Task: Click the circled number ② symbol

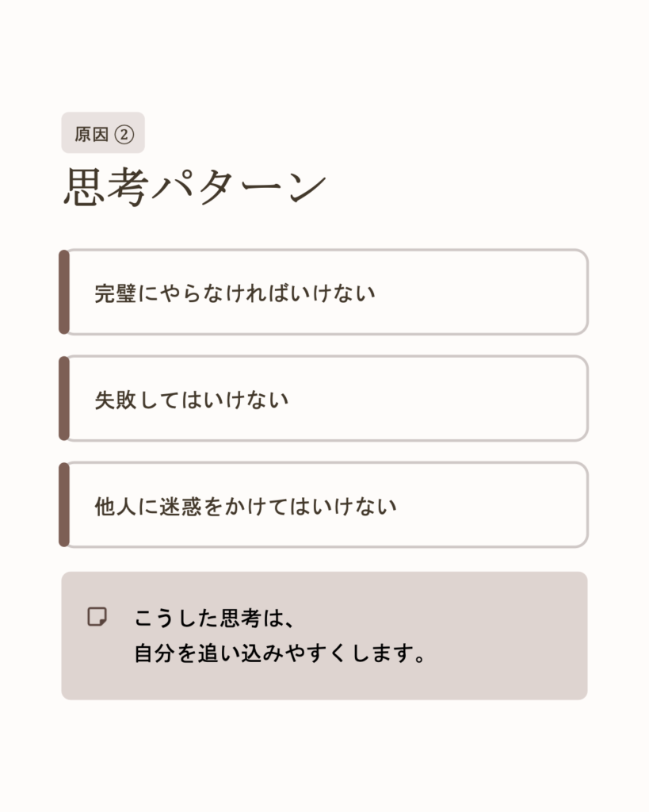Action: click(x=124, y=134)
